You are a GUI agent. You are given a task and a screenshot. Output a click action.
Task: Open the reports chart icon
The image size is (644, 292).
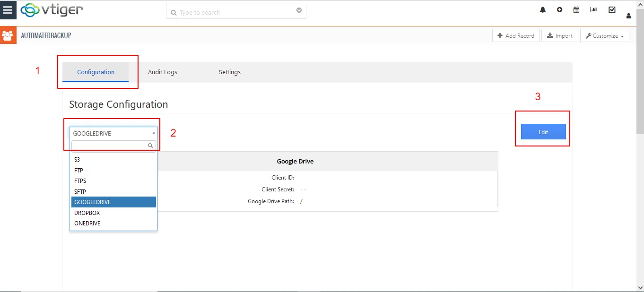coord(593,10)
